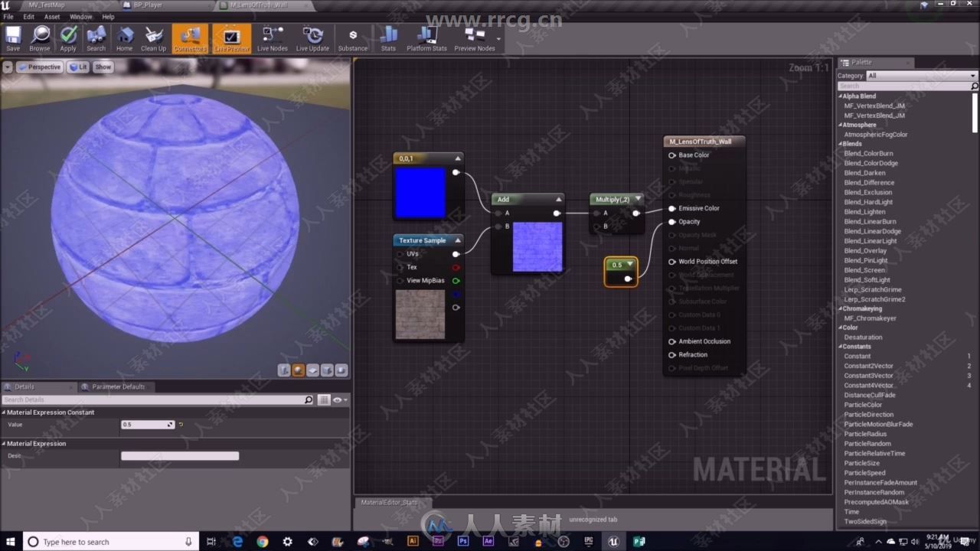Toggle Preview Nodes in toolbar
This screenshot has height=551, width=980.
(475, 38)
